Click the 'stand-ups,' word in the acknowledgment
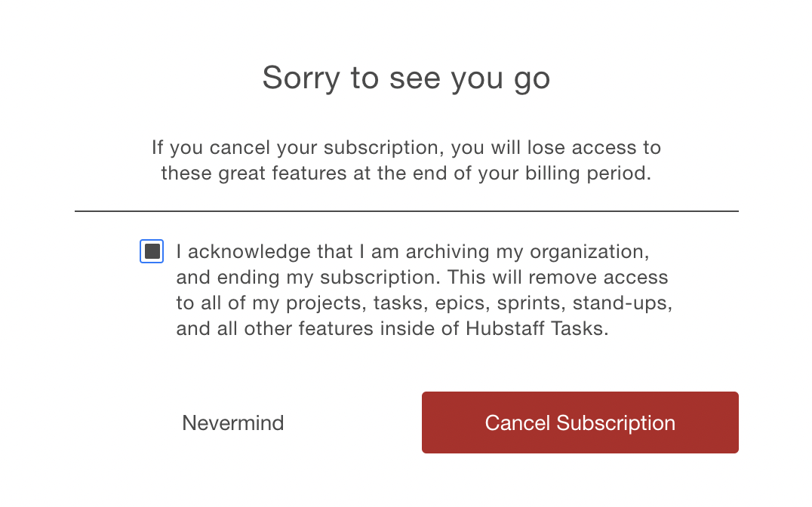The image size is (812, 507). pyautogui.click(x=623, y=303)
